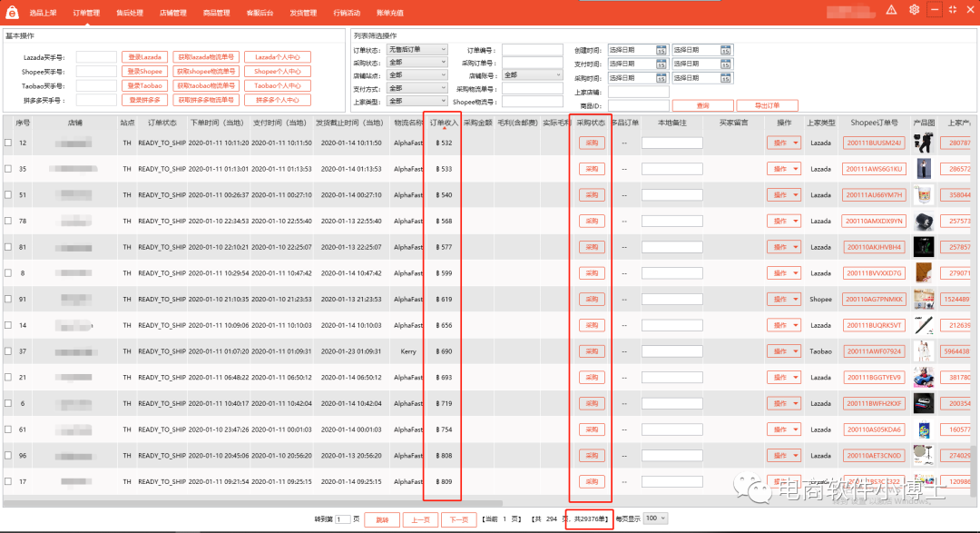Focus the 本地备注 field for row 35
The image size is (980, 533).
671,169
